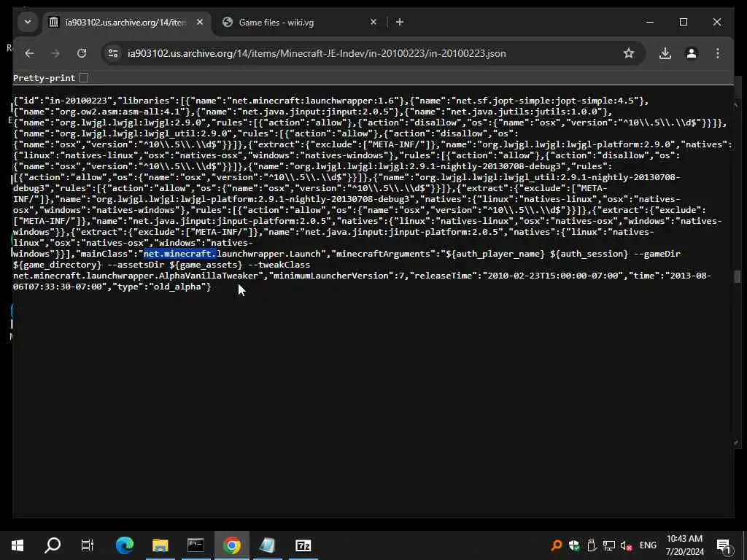Enable the Pretty-print checkbox

coord(84,77)
